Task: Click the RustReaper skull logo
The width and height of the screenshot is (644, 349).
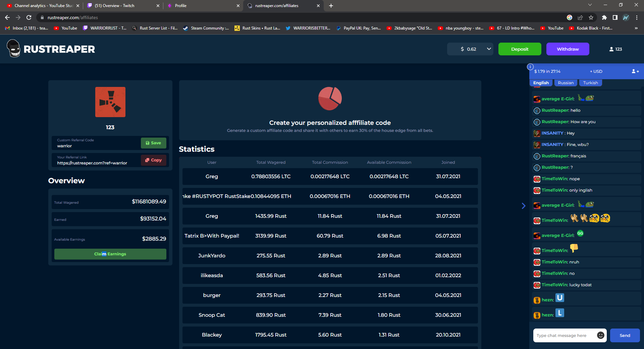Action: click(13, 49)
